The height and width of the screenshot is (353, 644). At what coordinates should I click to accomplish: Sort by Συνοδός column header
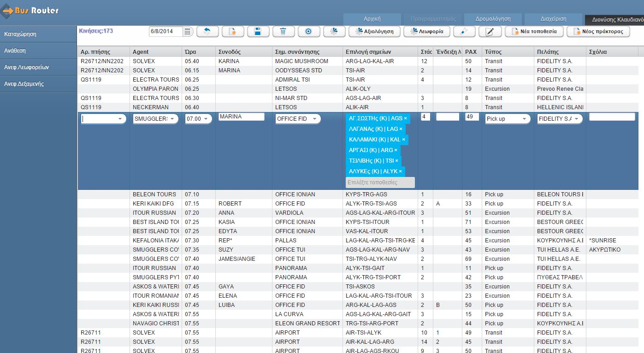click(244, 52)
